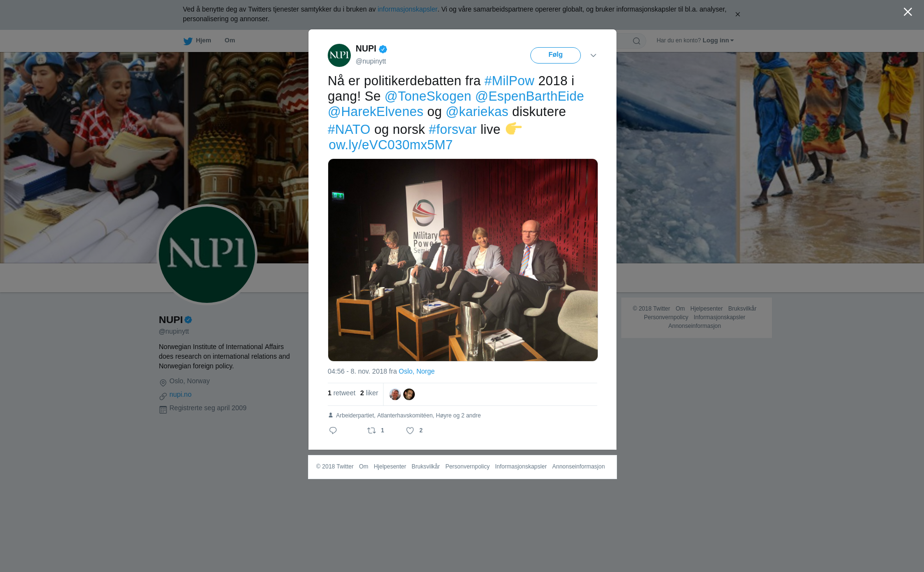Open the #MilPow hashtag link
The image size is (924, 572).
[509, 81]
